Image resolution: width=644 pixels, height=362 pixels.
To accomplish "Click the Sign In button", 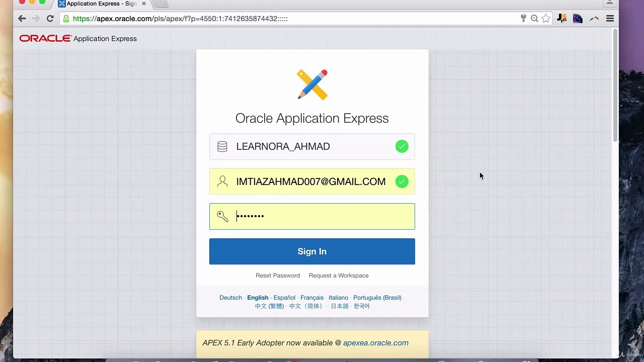I will pyautogui.click(x=312, y=251).
